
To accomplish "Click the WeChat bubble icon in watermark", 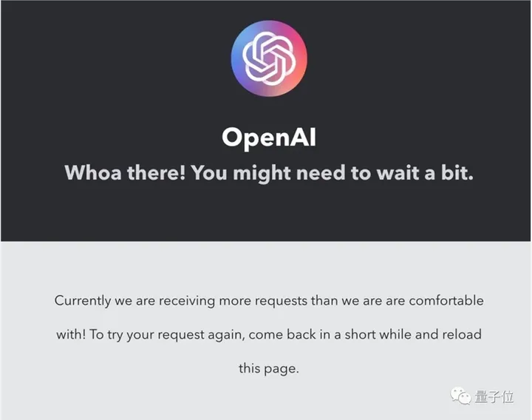I will [x=461, y=396].
